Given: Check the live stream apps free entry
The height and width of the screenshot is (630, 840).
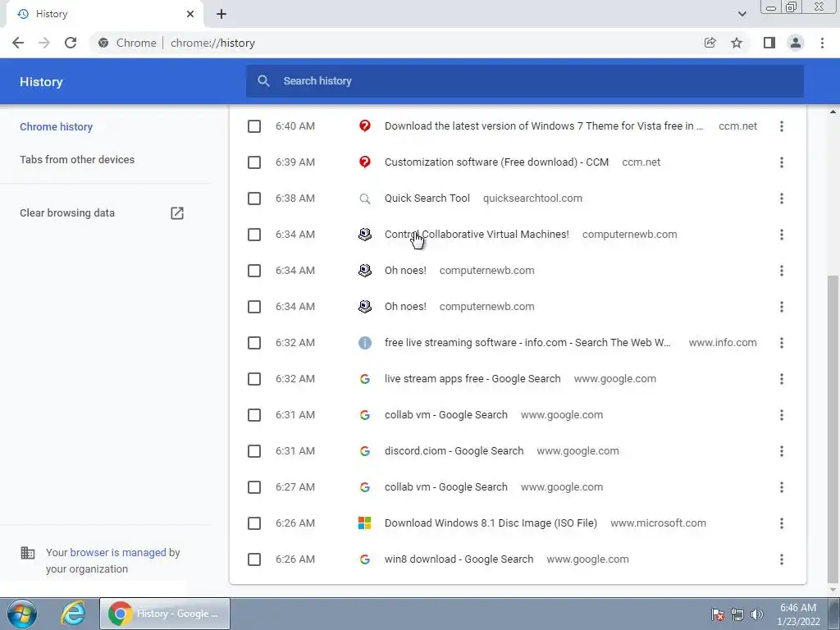Looking at the screenshot, I should (x=254, y=379).
